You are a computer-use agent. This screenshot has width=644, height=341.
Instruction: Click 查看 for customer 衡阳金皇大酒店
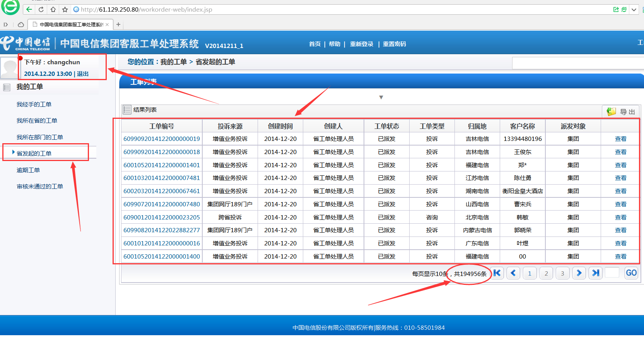(x=621, y=191)
